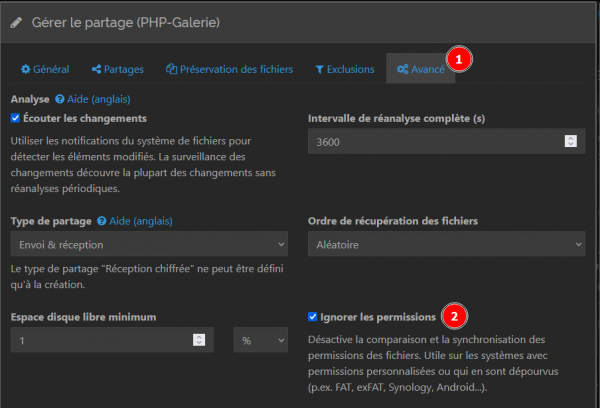Click the rescan interval stepper arrows

(570, 142)
